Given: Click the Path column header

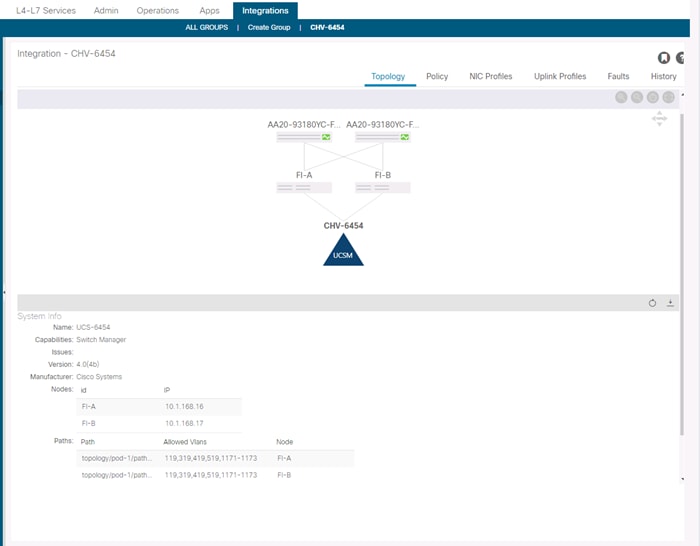Looking at the screenshot, I should 88,442.
